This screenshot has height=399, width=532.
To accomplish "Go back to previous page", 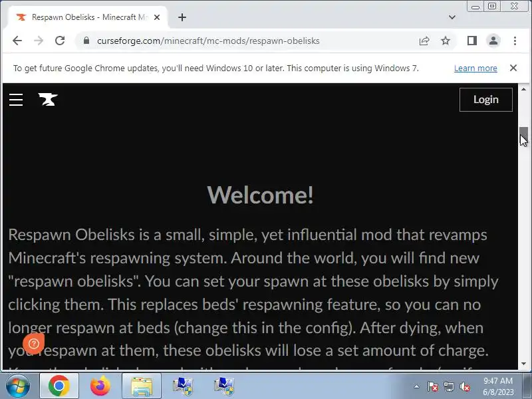I will pyautogui.click(x=17, y=41).
